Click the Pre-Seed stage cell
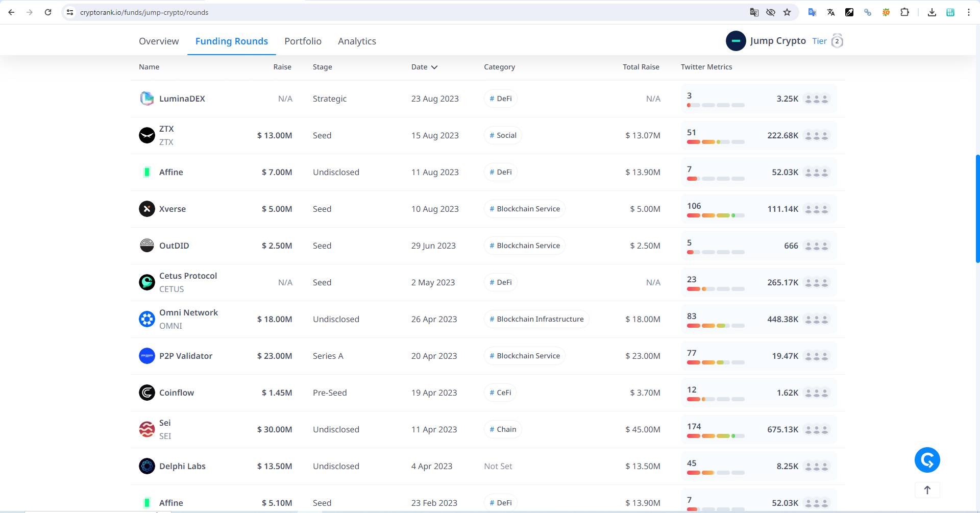Screen dimensions: 980x513 pyautogui.click(x=330, y=393)
